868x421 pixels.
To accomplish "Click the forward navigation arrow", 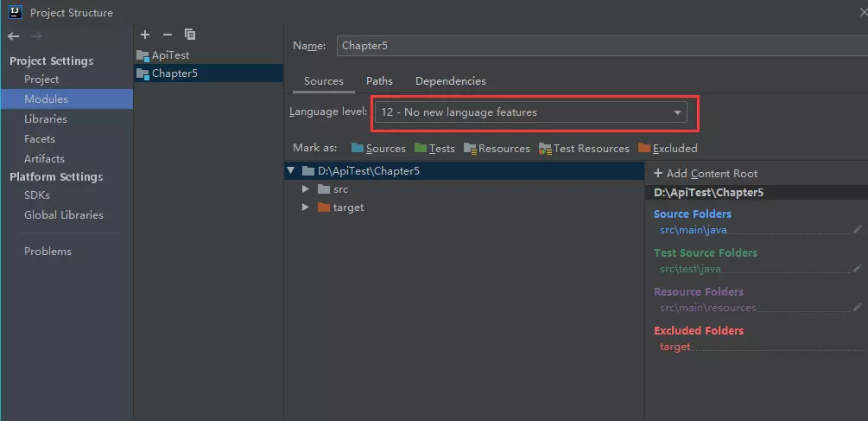I will pos(36,35).
